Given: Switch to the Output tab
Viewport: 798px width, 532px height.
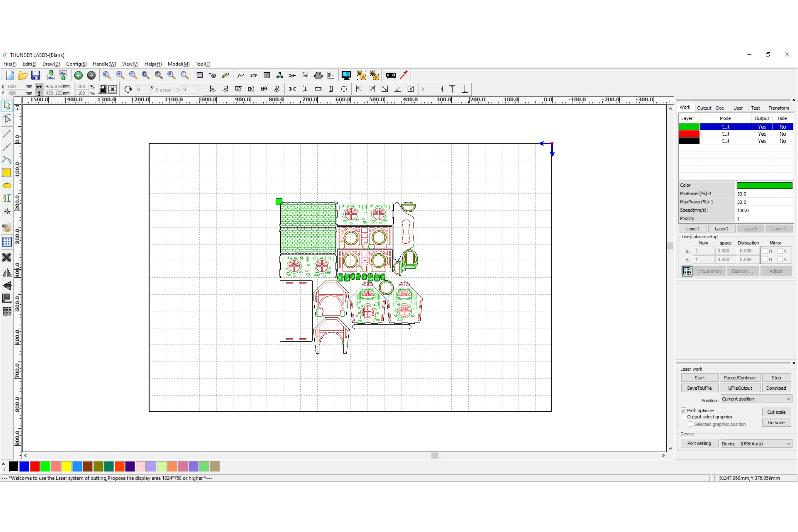Looking at the screenshot, I should tap(704, 108).
